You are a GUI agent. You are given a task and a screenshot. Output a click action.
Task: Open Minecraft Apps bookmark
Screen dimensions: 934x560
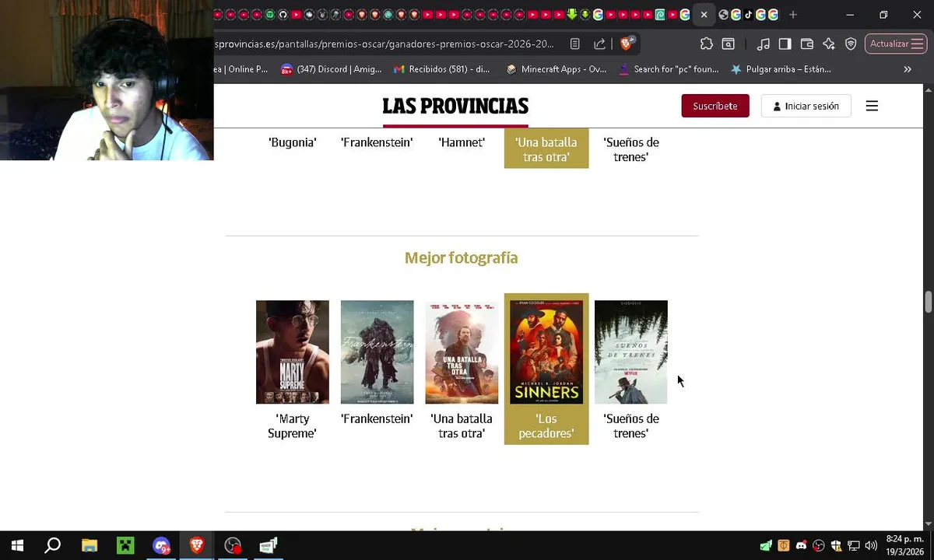[x=556, y=69]
